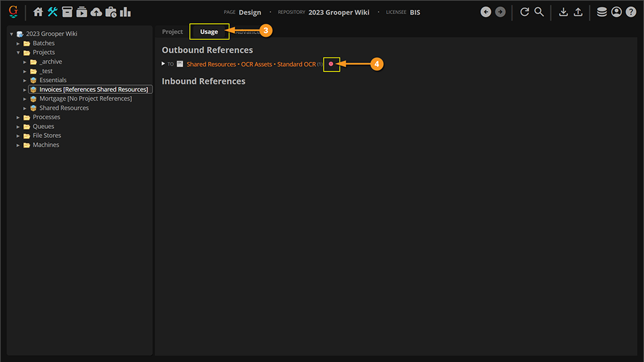644x362 pixels.
Task: Expand the Batches folder
Action: [x=18, y=43]
